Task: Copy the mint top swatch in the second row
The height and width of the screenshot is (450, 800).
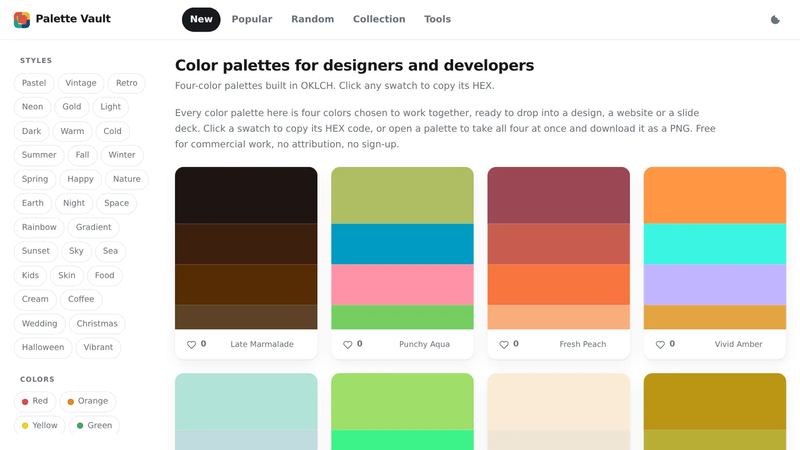Action: click(x=246, y=402)
